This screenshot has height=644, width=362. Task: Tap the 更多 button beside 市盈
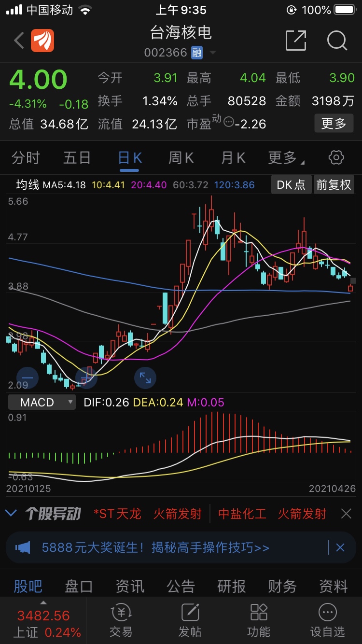pyautogui.click(x=334, y=124)
